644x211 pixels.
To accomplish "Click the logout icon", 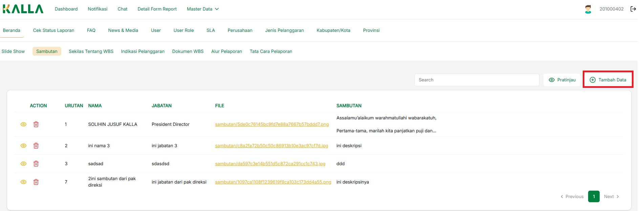I will point(633,9).
